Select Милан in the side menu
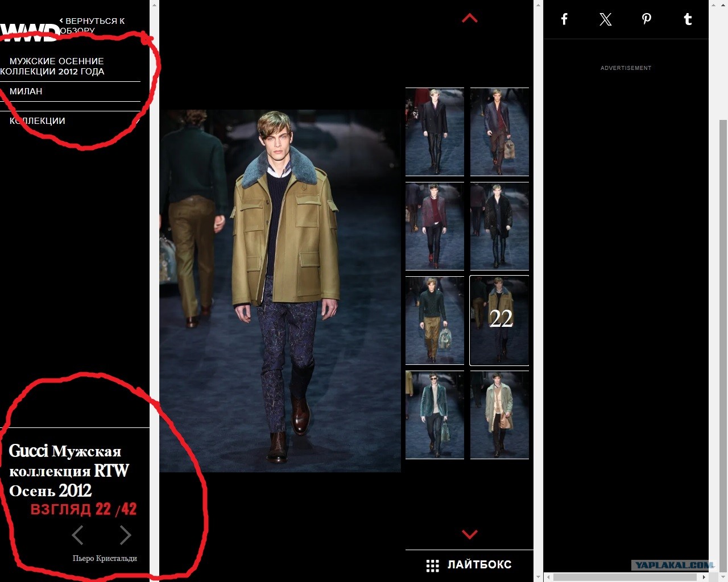 pyautogui.click(x=26, y=92)
